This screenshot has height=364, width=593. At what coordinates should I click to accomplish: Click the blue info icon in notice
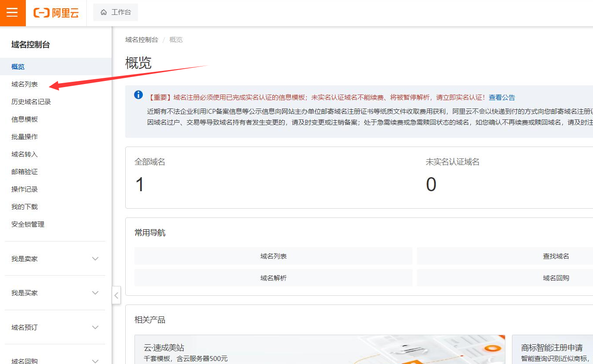(x=138, y=95)
